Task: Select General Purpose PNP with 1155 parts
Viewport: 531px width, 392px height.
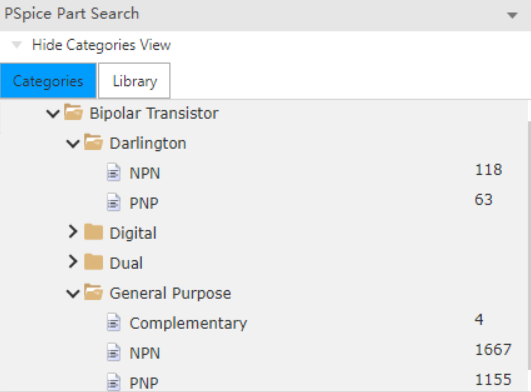Action: click(x=263, y=382)
